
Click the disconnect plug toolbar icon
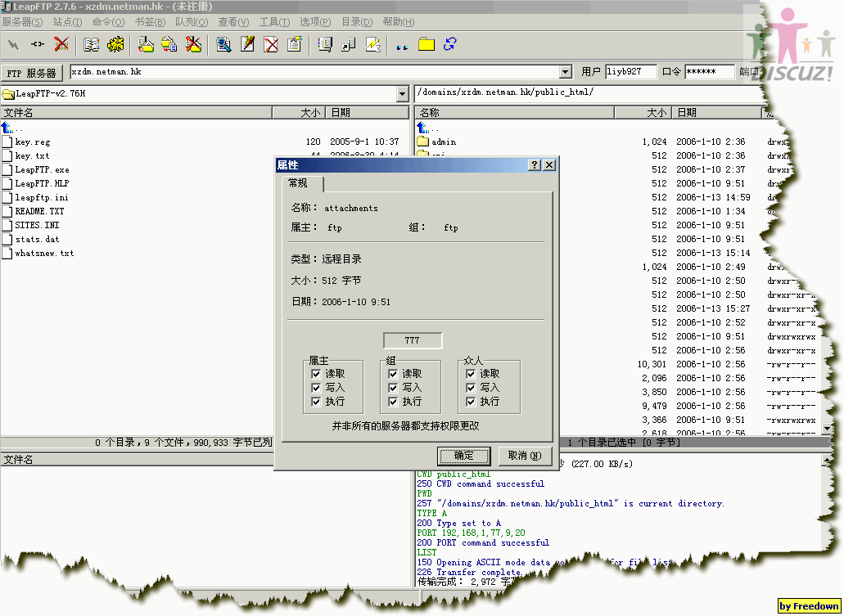point(37,45)
